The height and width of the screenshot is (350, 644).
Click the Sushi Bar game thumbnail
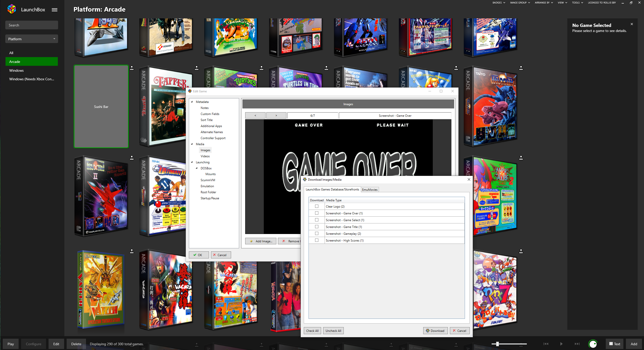click(x=101, y=107)
